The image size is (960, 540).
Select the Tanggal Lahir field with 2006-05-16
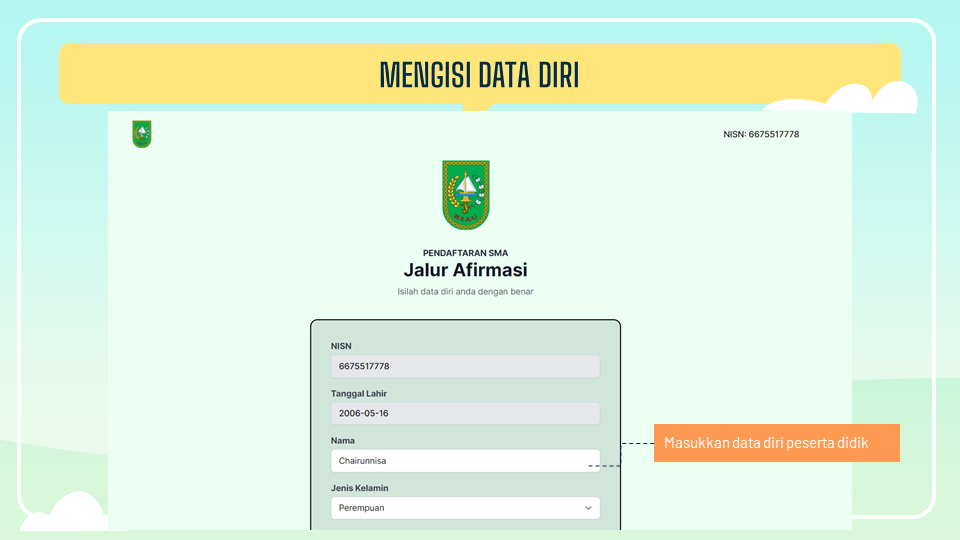pos(465,413)
